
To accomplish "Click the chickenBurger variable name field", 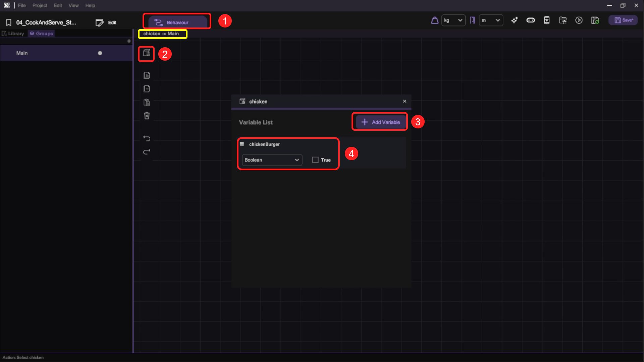I will click(264, 144).
